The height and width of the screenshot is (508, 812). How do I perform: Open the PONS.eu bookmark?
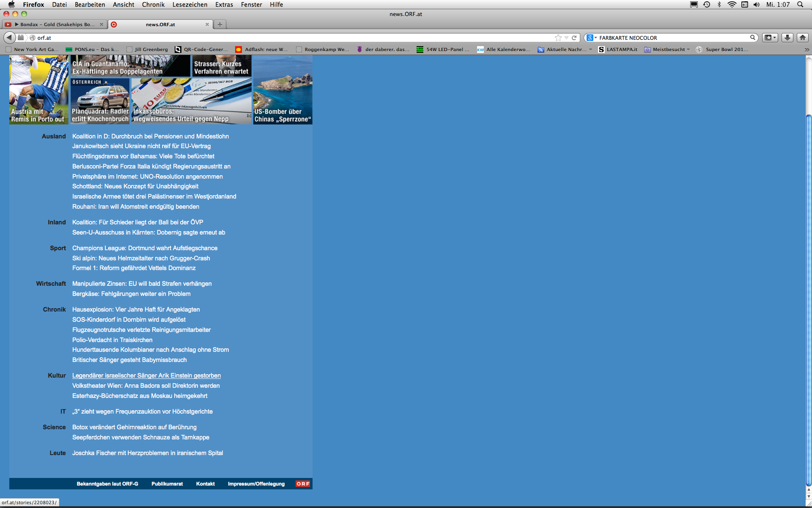[92, 50]
